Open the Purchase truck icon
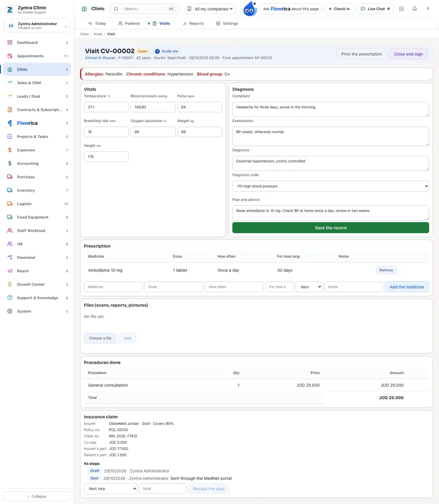439x504 pixels. pyautogui.click(x=10, y=177)
